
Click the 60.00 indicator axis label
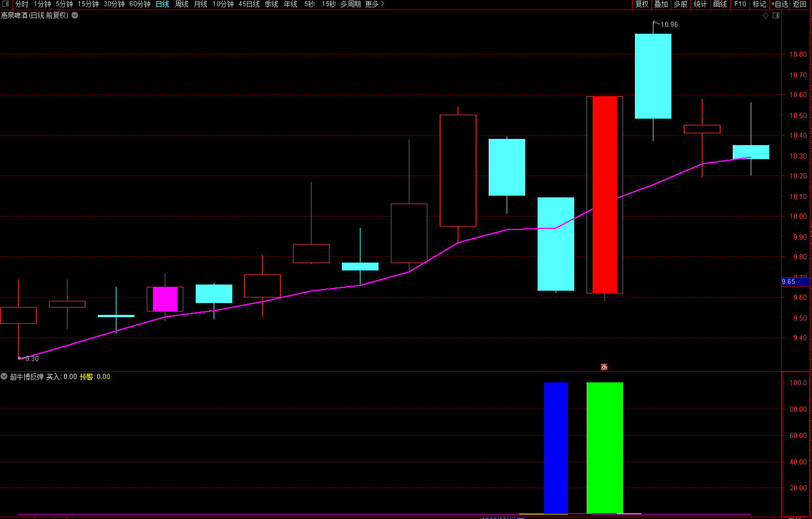pyautogui.click(x=798, y=436)
